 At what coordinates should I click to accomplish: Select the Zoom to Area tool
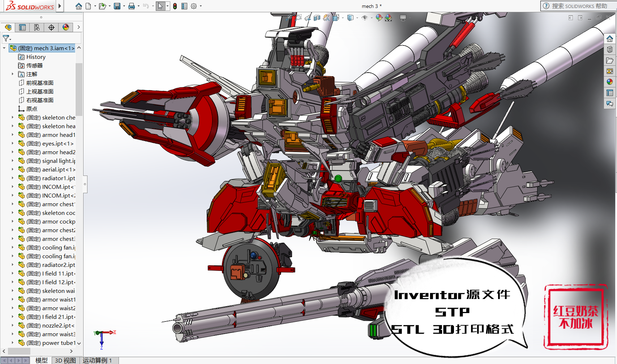[x=299, y=17]
